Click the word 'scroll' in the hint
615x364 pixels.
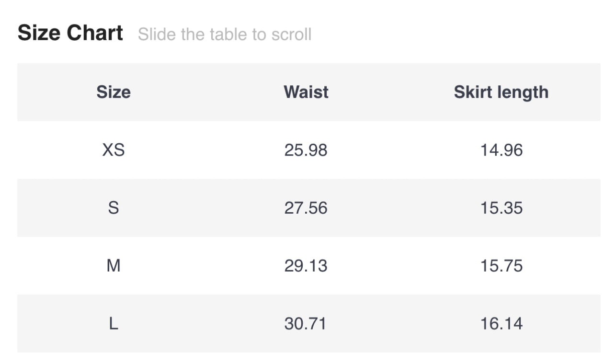pyautogui.click(x=291, y=35)
